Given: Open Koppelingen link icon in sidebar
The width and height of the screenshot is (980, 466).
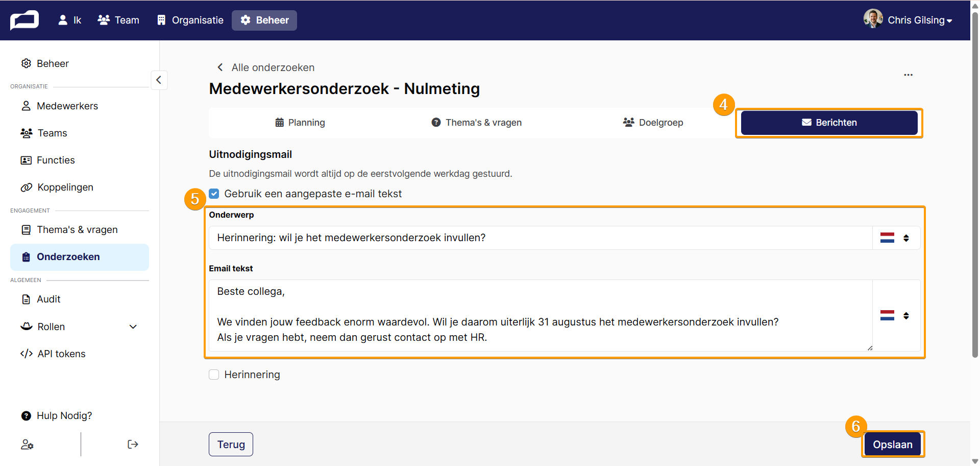Looking at the screenshot, I should point(27,188).
